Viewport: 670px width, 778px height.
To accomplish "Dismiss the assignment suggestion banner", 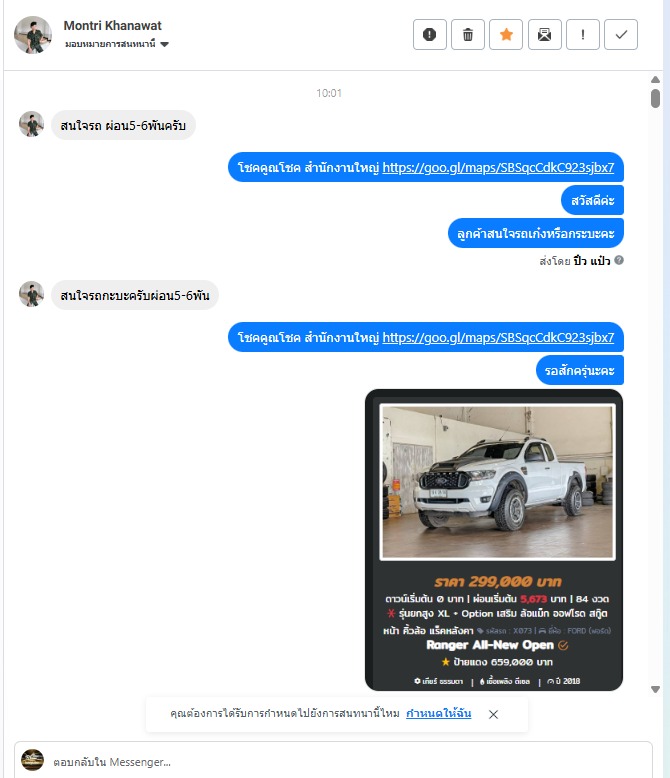I will (493, 714).
